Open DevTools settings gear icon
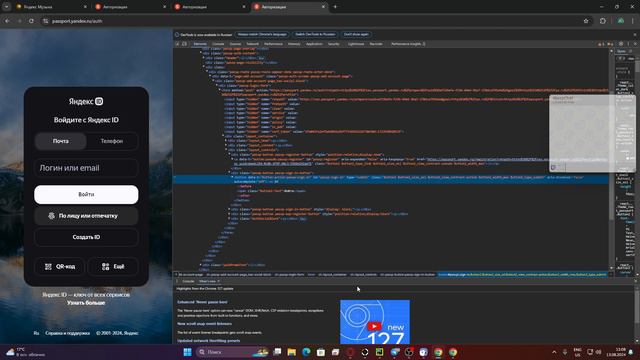This screenshot has height=360, width=640. (x=621, y=44)
